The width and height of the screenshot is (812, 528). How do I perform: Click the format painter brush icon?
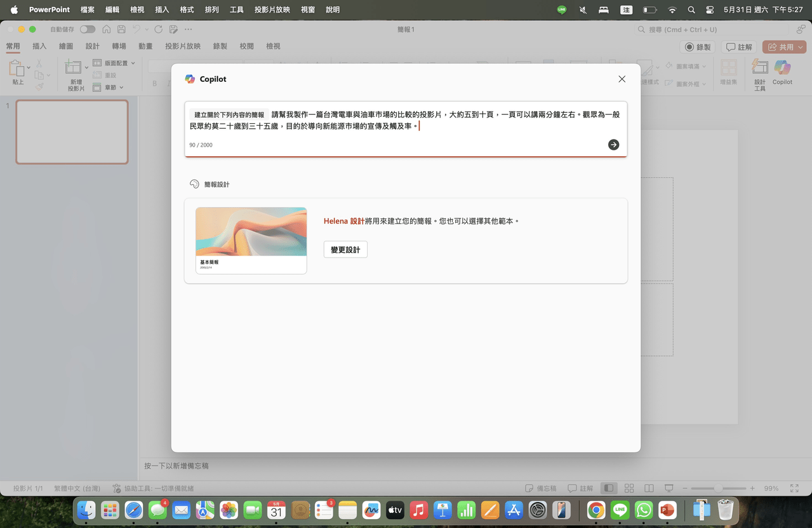coord(39,87)
